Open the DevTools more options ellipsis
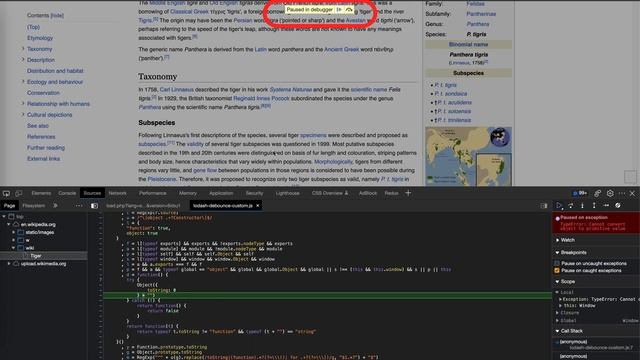The image size is (640, 360). [622, 193]
